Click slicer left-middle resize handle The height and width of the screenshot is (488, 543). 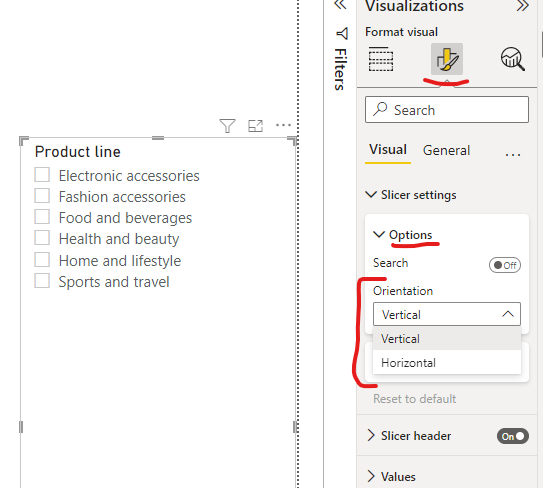[x=21, y=427]
